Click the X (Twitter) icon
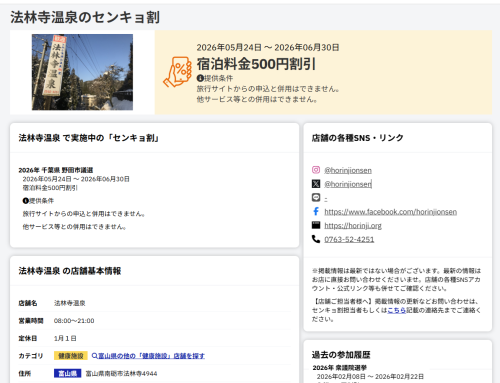This screenshot has width=500, height=383. (316, 184)
